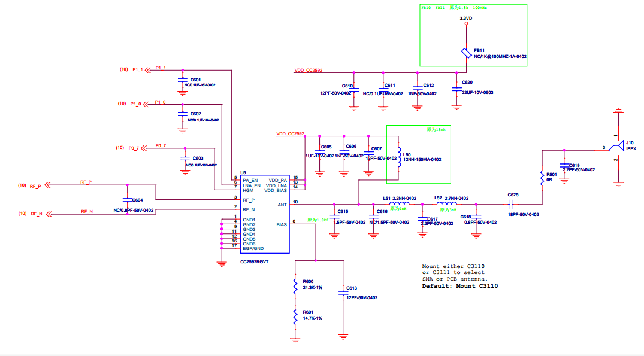
Task: Select the R501 0R resistor symbol
Action: 542,178
